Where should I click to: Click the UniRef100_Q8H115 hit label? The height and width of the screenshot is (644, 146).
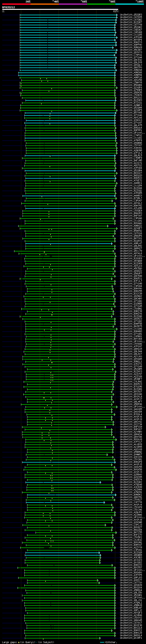131,349
